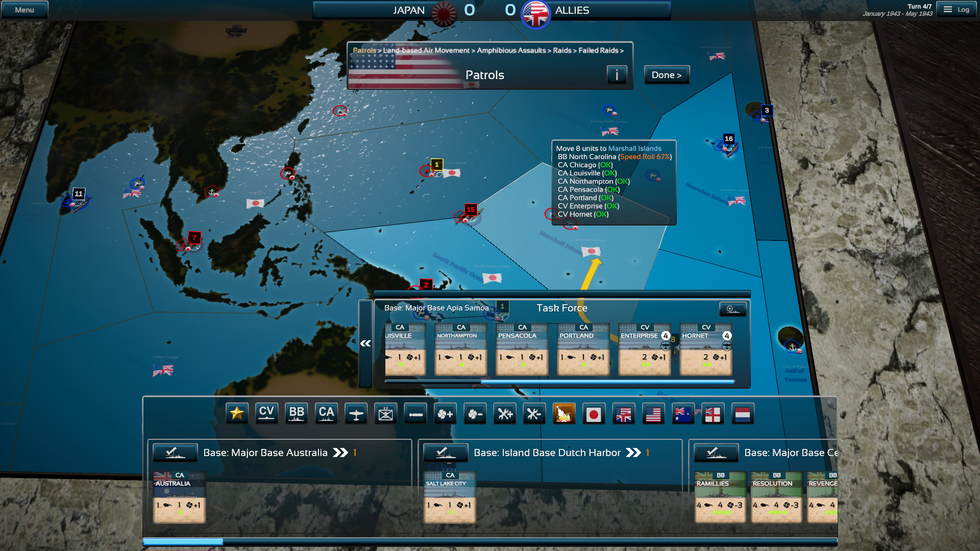The width and height of the screenshot is (980, 551).
Task: Toggle the Japan flag nation filter
Action: [593, 413]
